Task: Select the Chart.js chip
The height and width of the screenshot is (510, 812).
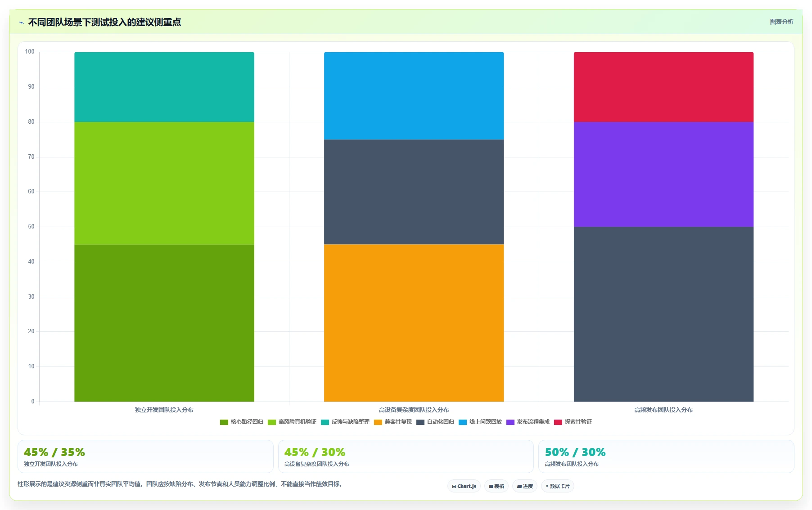Action: coord(464,486)
